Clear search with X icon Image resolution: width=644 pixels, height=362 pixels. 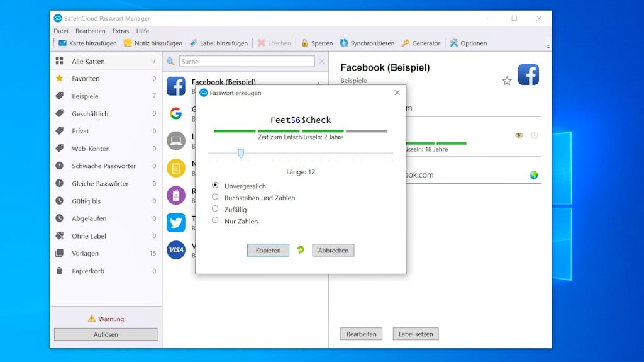point(321,62)
